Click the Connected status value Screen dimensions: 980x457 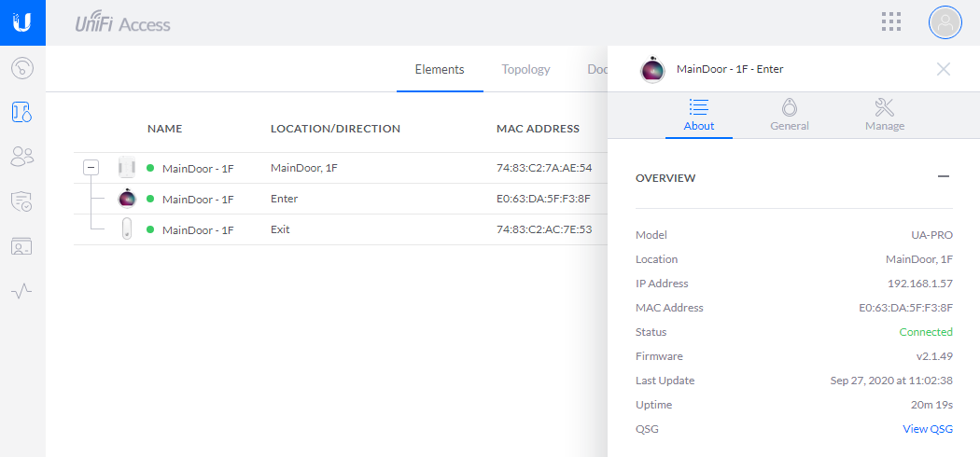pyautogui.click(x=926, y=332)
